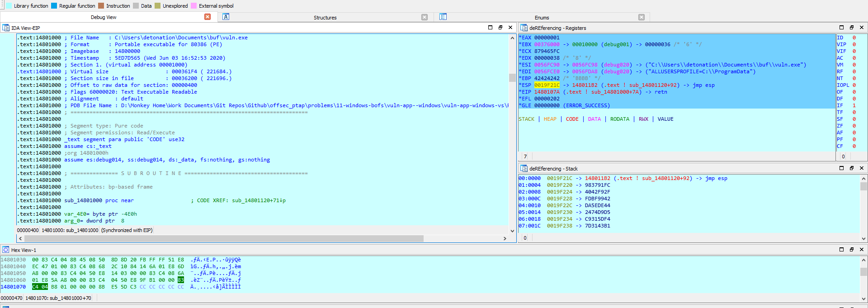Click the EBX register value 00376000

pos(547,44)
